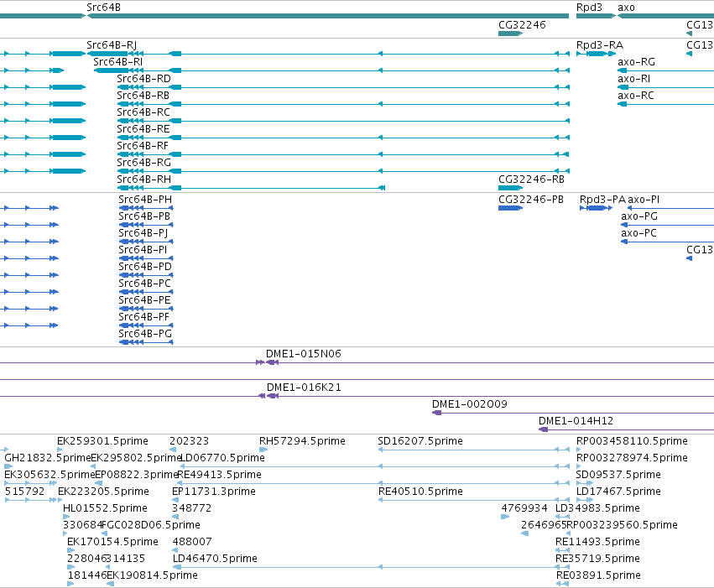The width and height of the screenshot is (714, 588).
Task: Select transcript Src64B-RC
Action: click(x=143, y=112)
